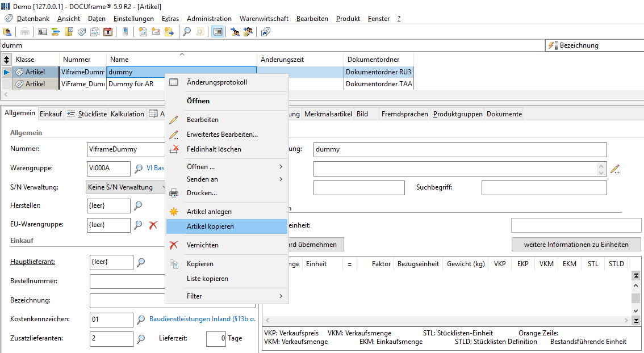This screenshot has height=353, width=644.
Task: Click the Hauptlieferant underlined label
Action: (32, 262)
